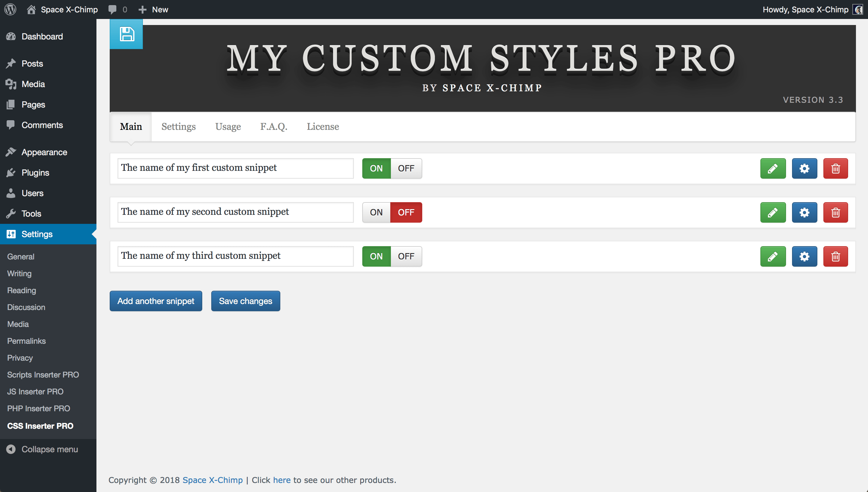This screenshot has width=868, height=492.
Task: Disable OFF toggle for third custom snippet
Action: click(407, 256)
